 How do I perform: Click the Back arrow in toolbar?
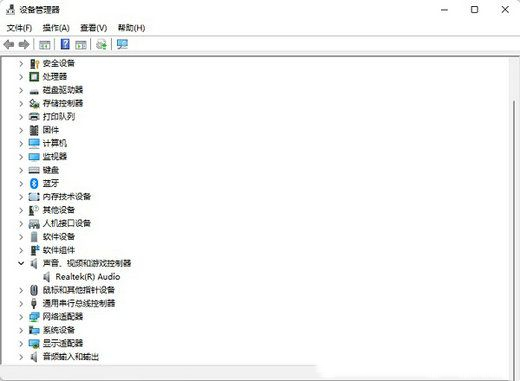[9, 44]
